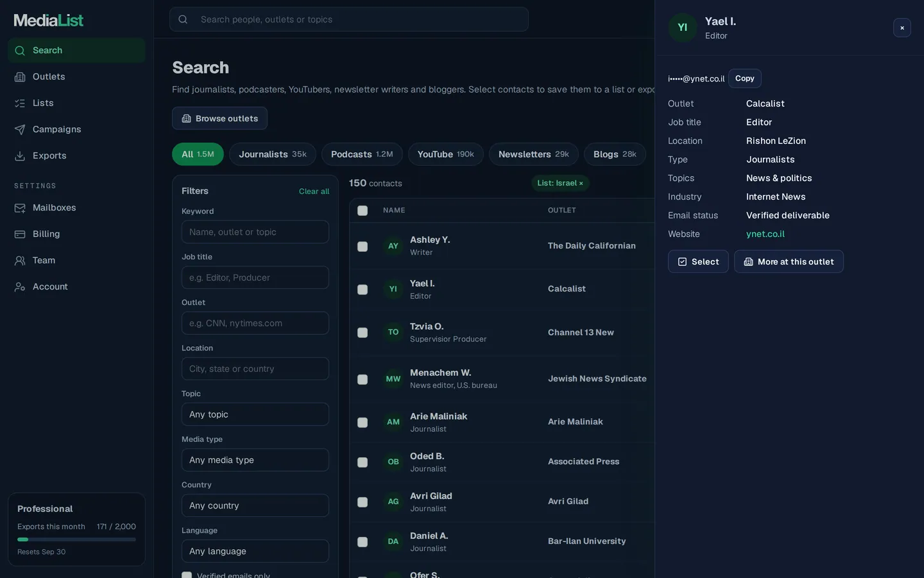The image size is (924, 578).
Task: Open the YouTube tab
Action: point(446,154)
